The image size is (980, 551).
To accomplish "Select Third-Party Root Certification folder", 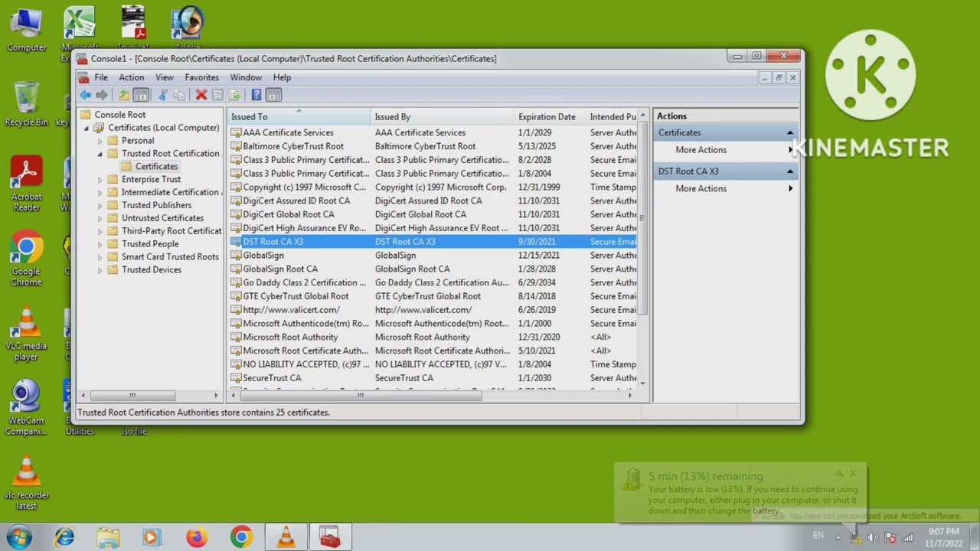I will click(x=171, y=231).
